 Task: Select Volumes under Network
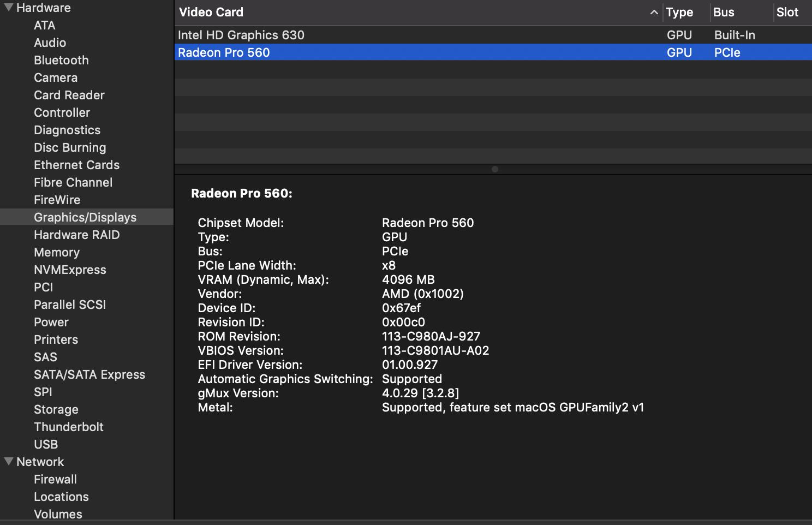(58, 514)
